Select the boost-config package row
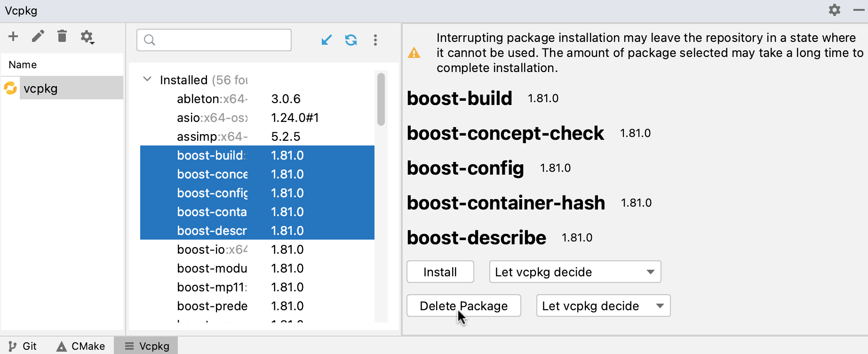 click(257, 193)
